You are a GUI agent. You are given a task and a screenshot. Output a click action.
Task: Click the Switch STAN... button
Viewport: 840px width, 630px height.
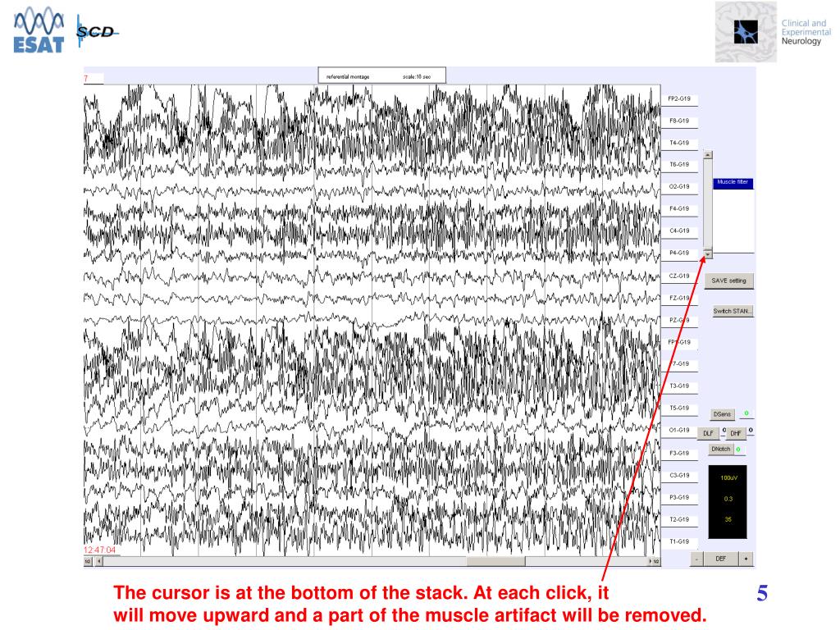pyautogui.click(x=733, y=311)
